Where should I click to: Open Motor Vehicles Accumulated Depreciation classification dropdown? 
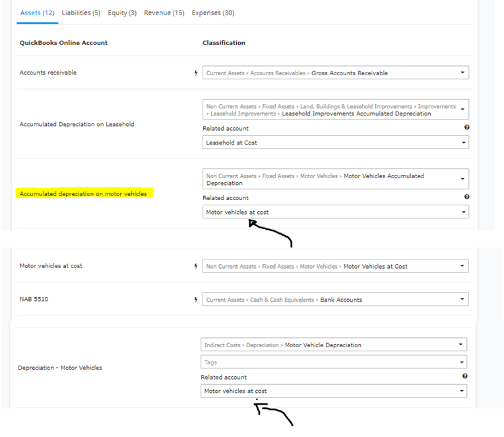coord(336,179)
